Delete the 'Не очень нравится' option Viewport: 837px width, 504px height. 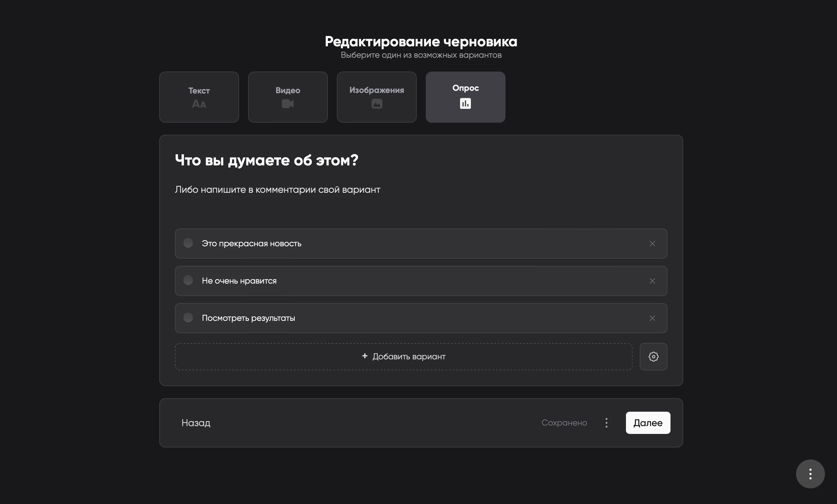click(652, 281)
